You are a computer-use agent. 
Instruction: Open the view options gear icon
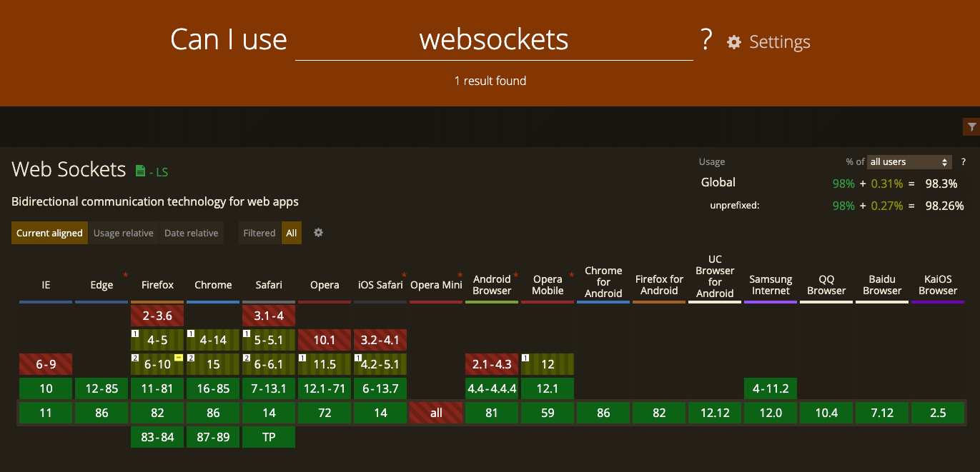[319, 233]
